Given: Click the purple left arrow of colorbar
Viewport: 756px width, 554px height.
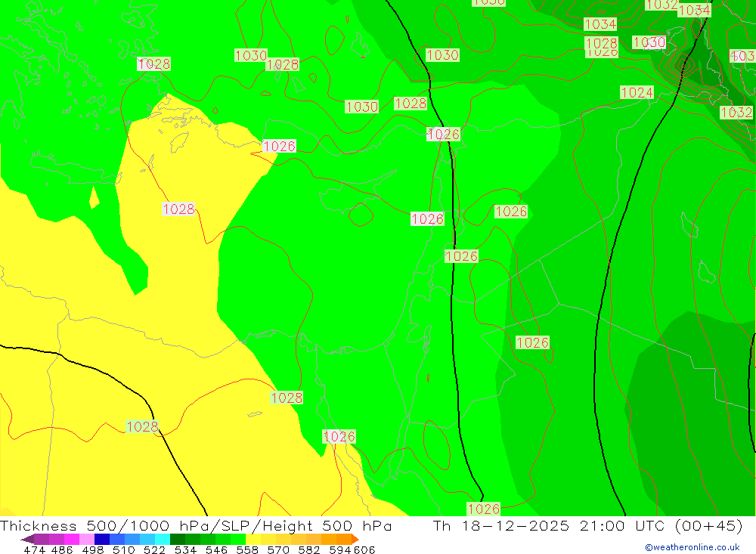Looking at the screenshot, I should (27, 539).
